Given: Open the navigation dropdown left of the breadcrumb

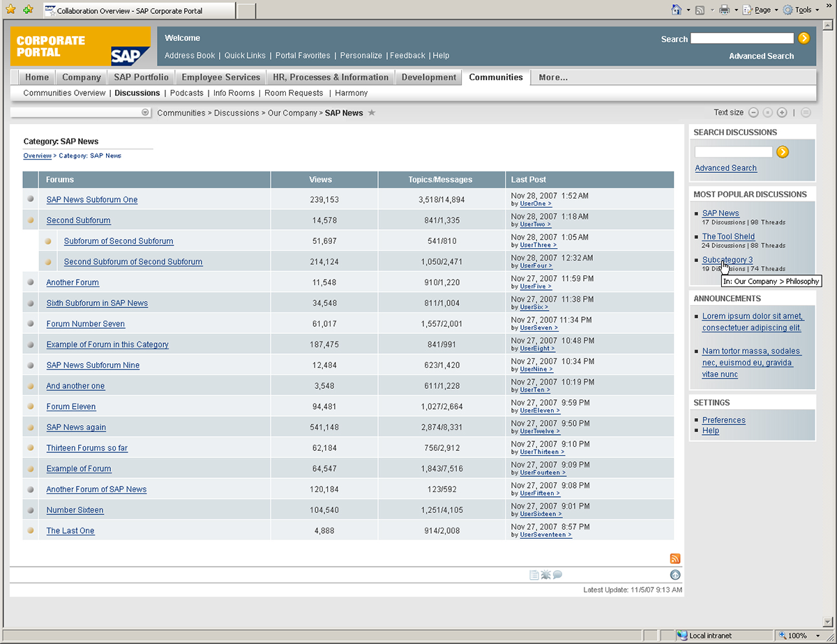Looking at the screenshot, I should click(145, 112).
